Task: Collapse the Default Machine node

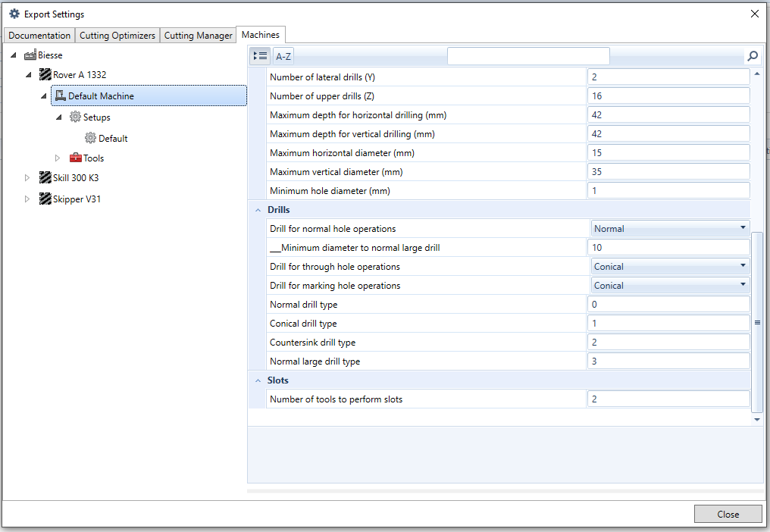Action: click(x=44, y=95)
